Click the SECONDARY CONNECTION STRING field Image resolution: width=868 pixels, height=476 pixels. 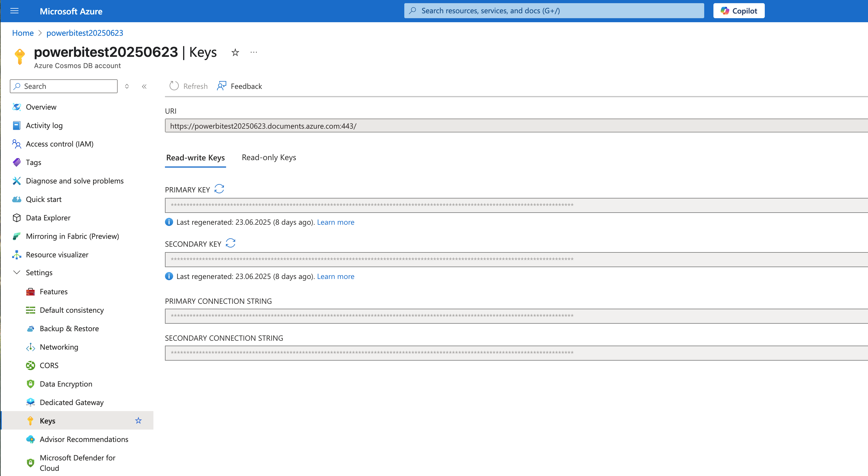pyautogui.click(x=516, y=353)
